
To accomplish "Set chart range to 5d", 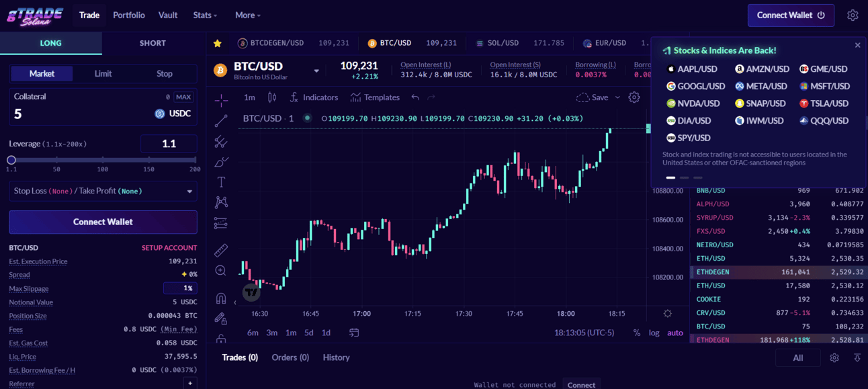I will [308, 333].
